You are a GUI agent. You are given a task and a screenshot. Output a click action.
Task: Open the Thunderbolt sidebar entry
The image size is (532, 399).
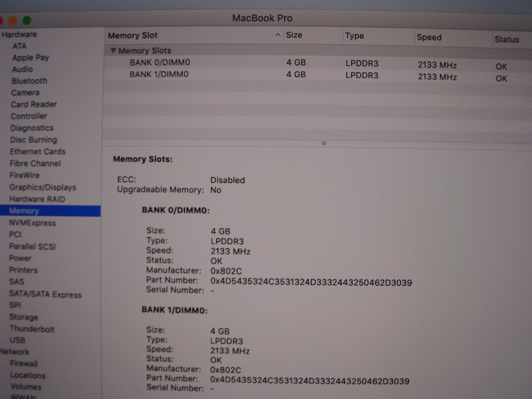tap(32, 329)
